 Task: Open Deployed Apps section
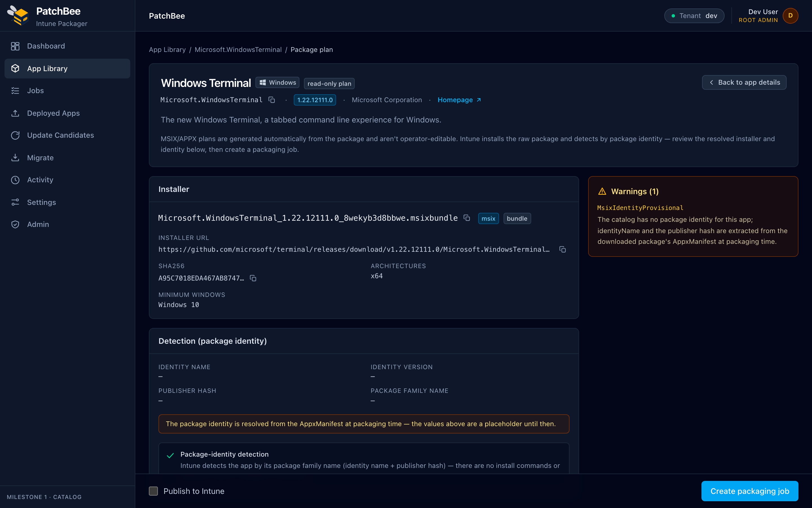pyautogui.click(x=67, y=113)
